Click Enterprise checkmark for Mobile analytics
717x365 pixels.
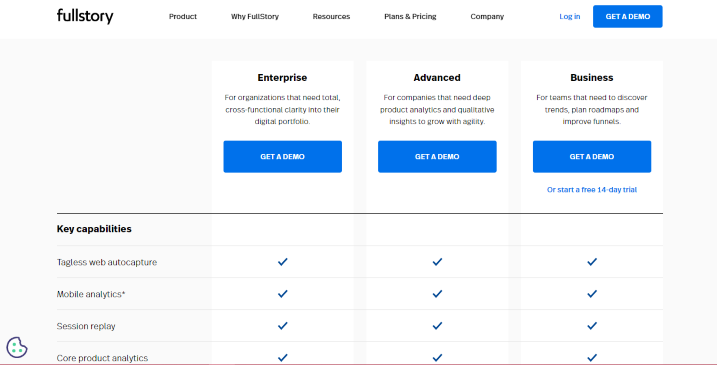[x=283, y=294]
